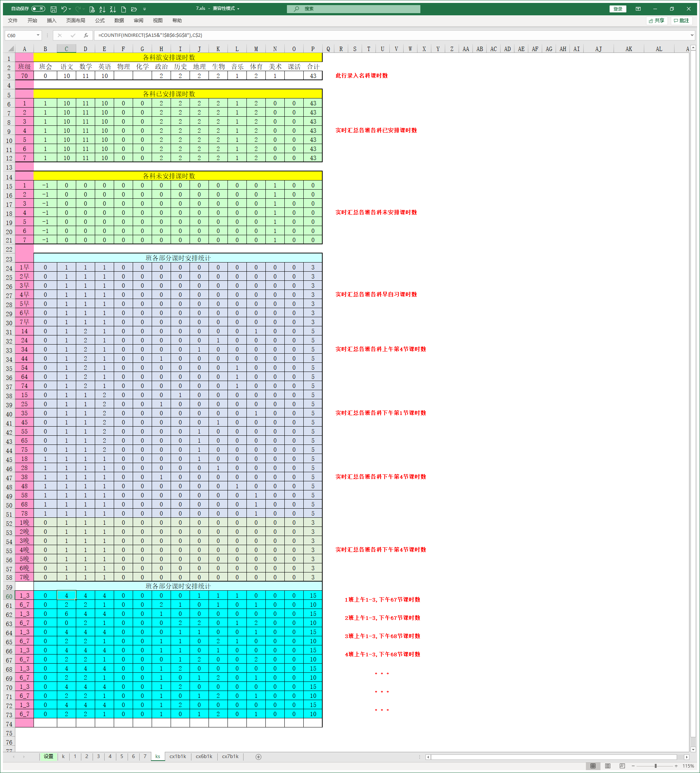The width and height of the screenshot is (700, 773).
Task: Switch to Page Break Preview view
Action: tap(622, 766)
